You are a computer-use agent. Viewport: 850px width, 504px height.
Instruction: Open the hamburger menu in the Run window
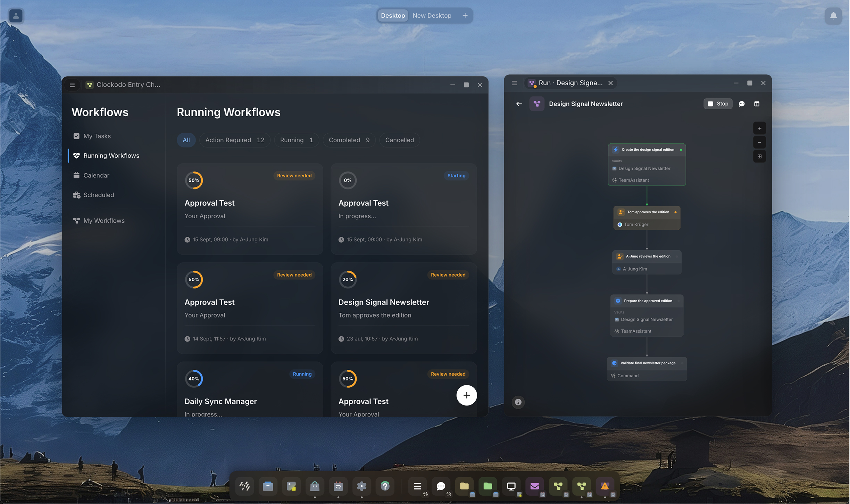tap(514, 83)
